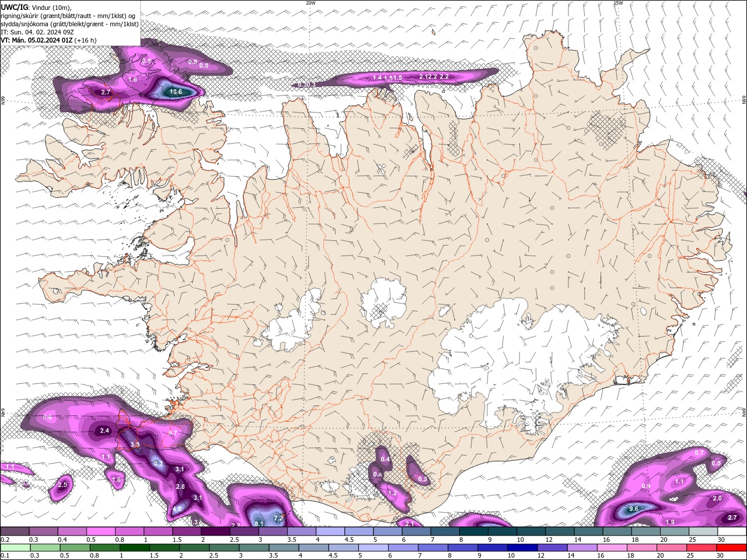Pick rain scale navy blue 10 swatch
Image resolution: width=747 pixels, height=560 pixels.
click(523, 548)
